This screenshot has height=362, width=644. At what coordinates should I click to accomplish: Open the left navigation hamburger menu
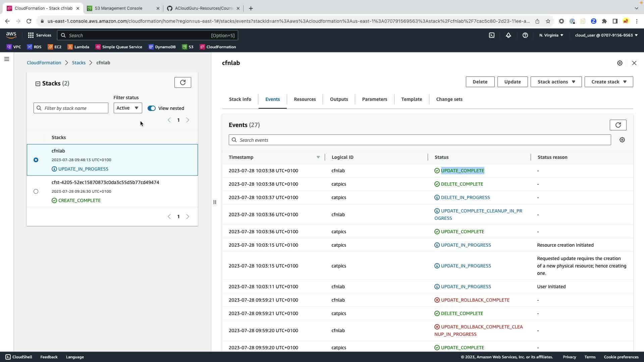pyautogui.click(x=7, y=59)
